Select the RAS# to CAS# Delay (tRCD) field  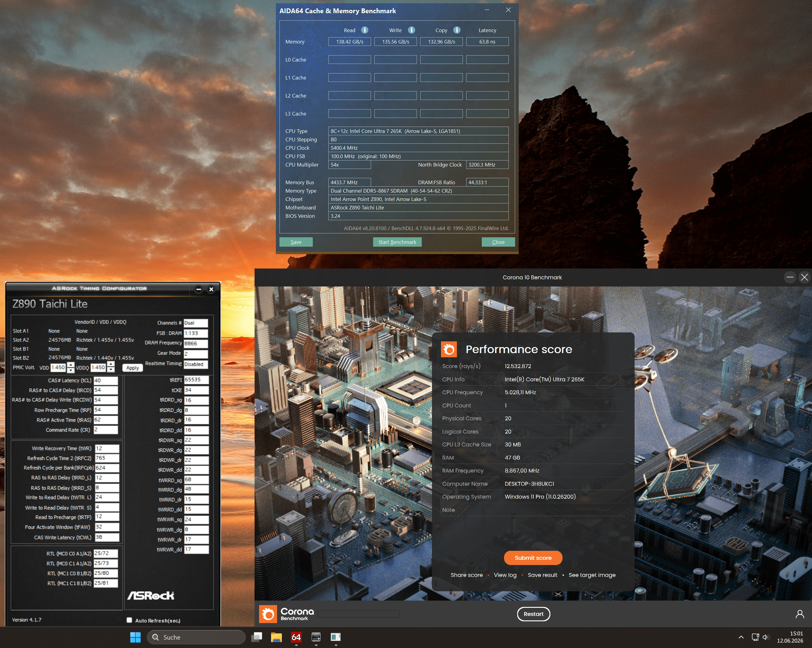(106, 390)
